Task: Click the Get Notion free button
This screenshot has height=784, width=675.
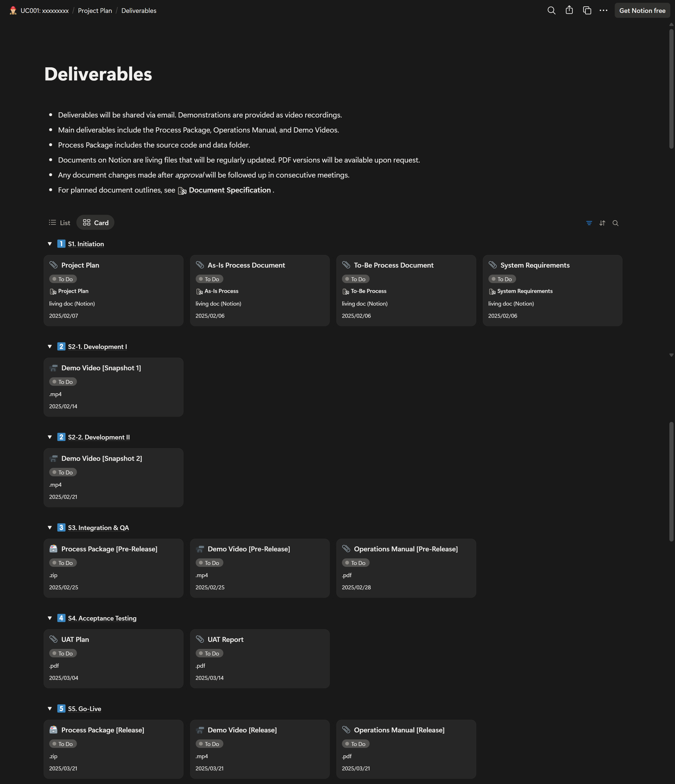Action: point(642,11)
